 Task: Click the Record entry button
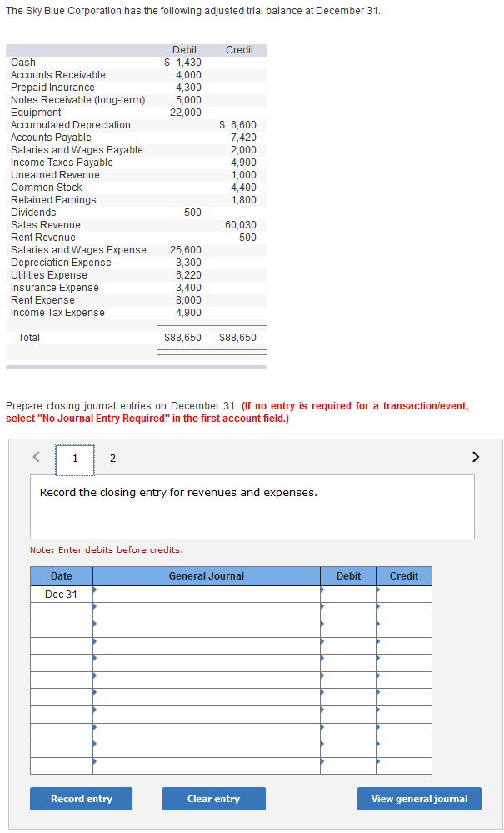click(81, 799)
